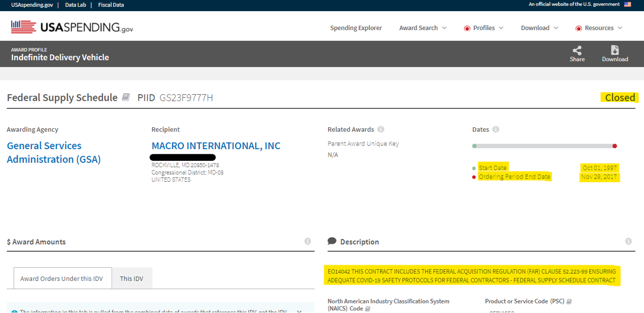This screenshot has height=313, width=644.
Task: Switch to the This IDV tab
Action: [132, 278]
